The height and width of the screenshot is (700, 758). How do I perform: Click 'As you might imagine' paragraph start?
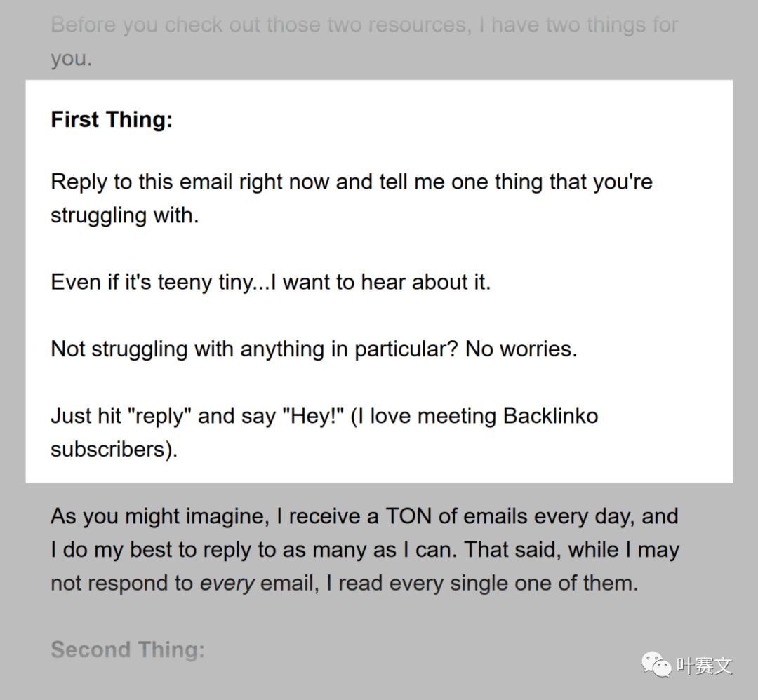pos(159,517)
